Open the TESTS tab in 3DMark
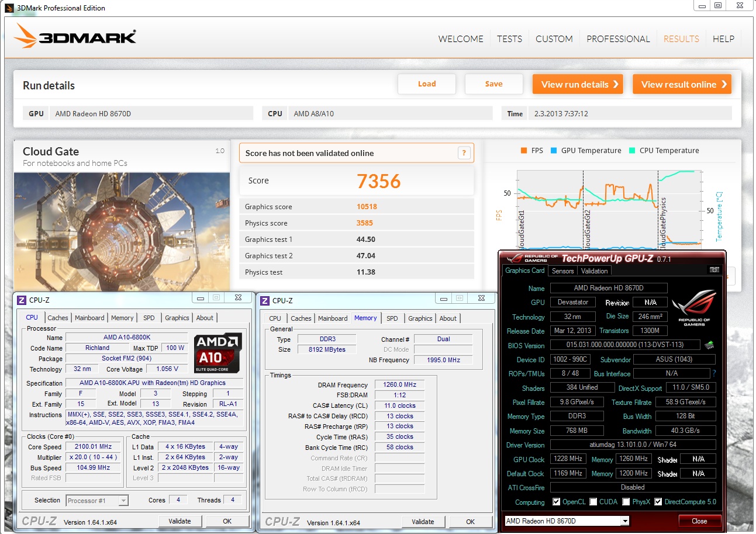Screen dimensions: 756x534 509,39
